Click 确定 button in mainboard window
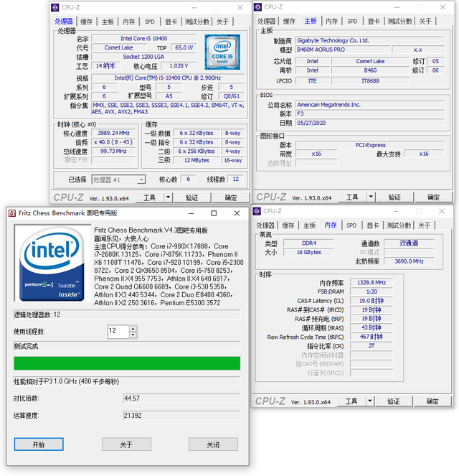Screen dimensions: 459x476 pos(433,197)
